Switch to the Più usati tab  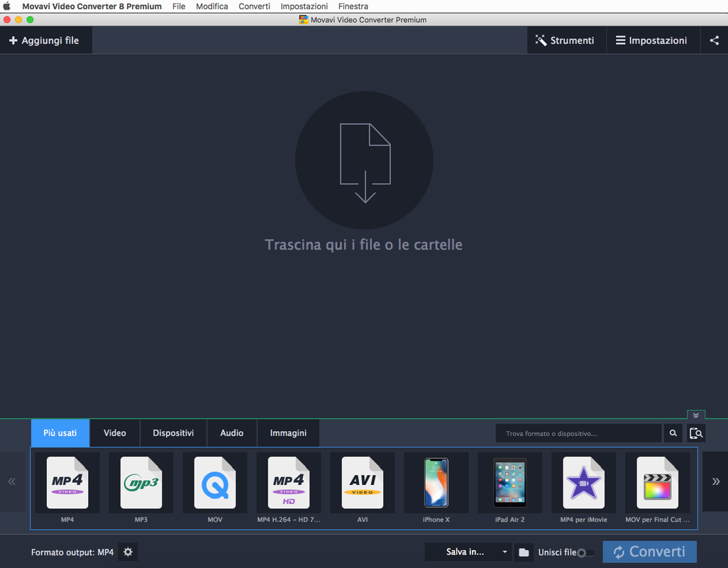(x=60, y=433)
